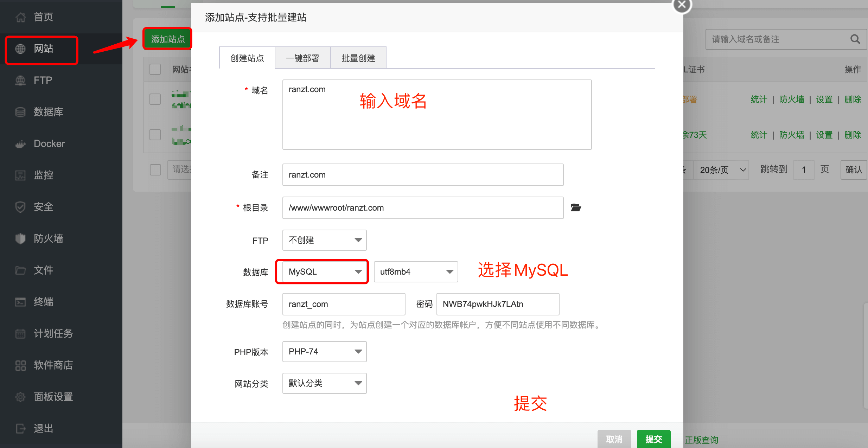Click the 软件商店 app store icon
The height and width of the screenshot is (448, 868).
(x=20, y=365)
